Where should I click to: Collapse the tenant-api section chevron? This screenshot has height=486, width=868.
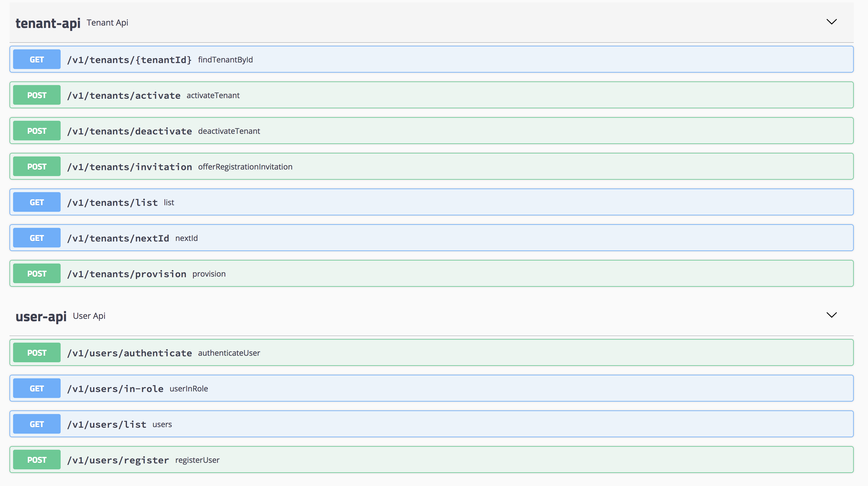click(831, 22)
